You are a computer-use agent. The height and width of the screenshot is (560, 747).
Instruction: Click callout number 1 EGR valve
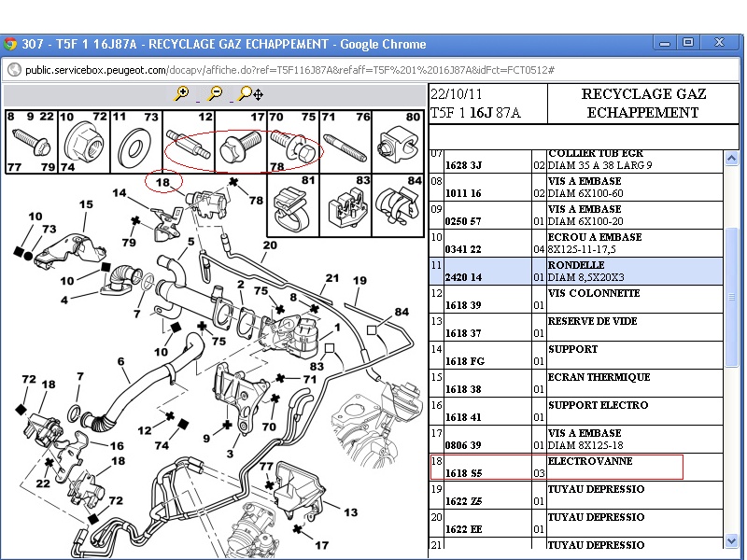click(x=337, y=328)
